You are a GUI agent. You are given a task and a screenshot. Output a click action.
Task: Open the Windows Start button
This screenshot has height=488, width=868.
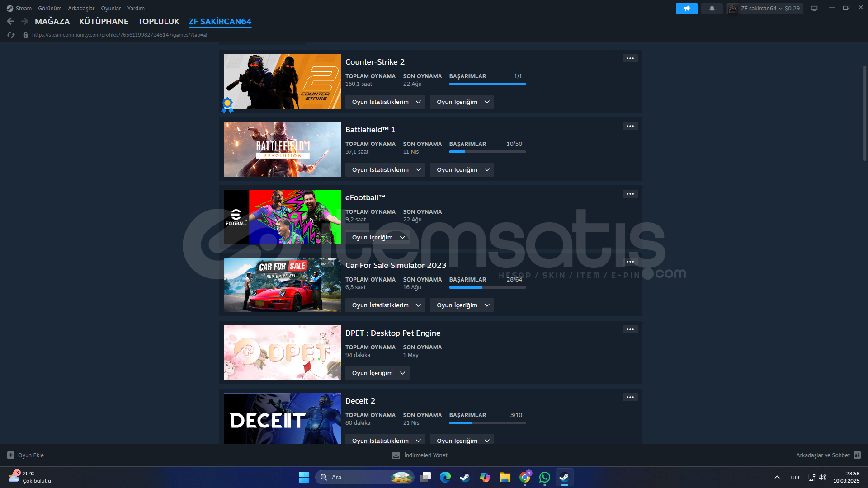[x=304, y=477]
